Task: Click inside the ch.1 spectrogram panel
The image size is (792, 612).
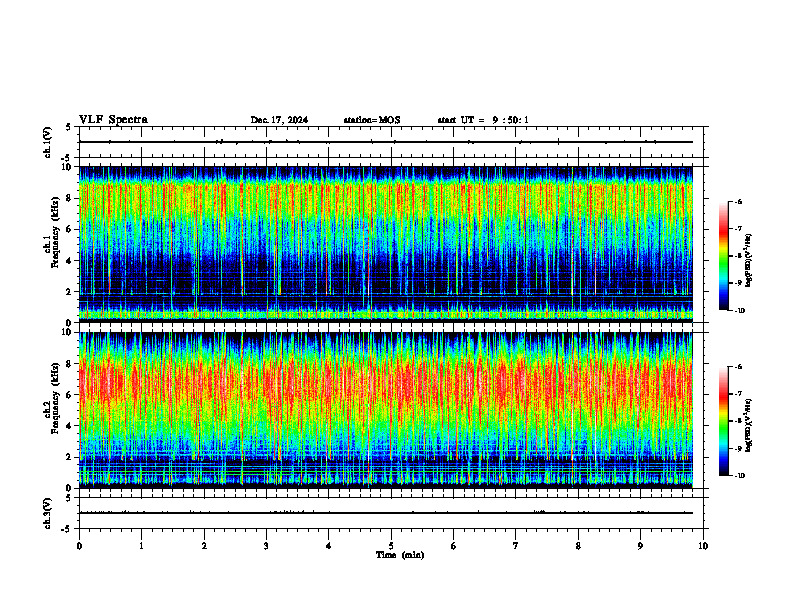Action: tap(386, 244)
